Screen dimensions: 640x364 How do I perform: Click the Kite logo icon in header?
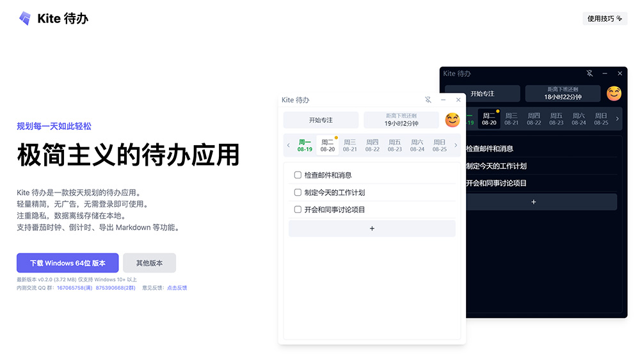25,19
